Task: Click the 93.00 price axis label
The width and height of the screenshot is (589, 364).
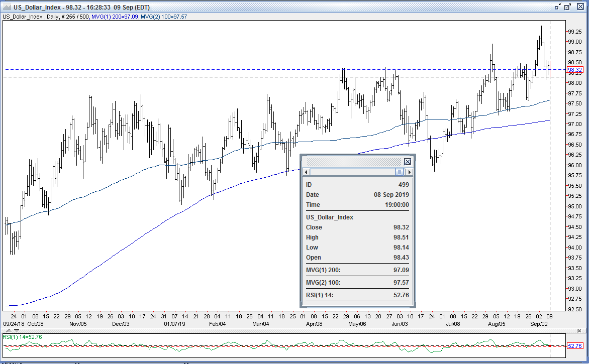Action: [575, 289]
